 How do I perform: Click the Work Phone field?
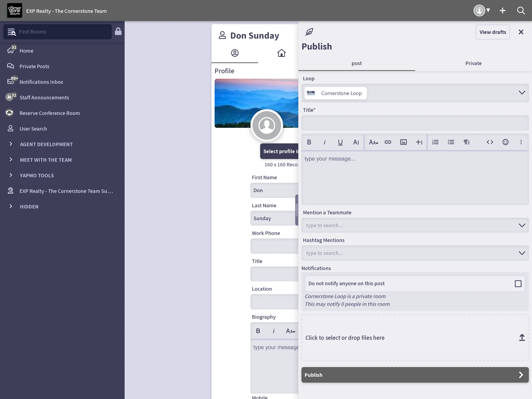[x=274, y=246]
